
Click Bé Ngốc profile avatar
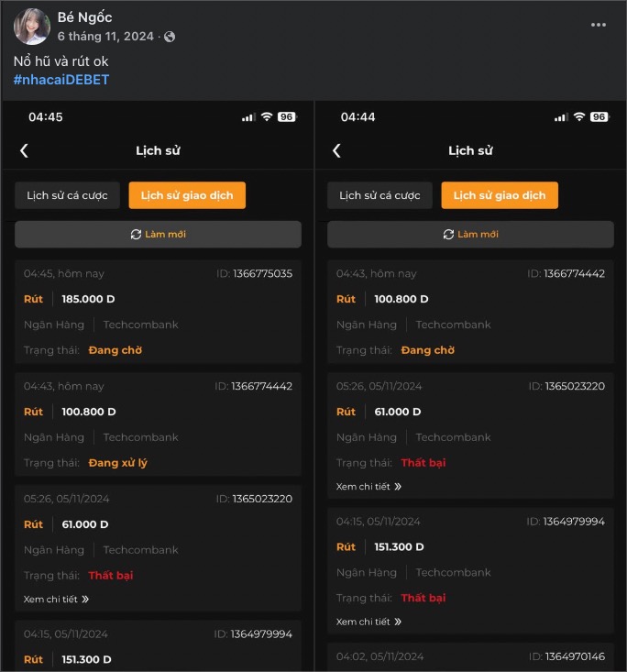(x=32, y=27)
